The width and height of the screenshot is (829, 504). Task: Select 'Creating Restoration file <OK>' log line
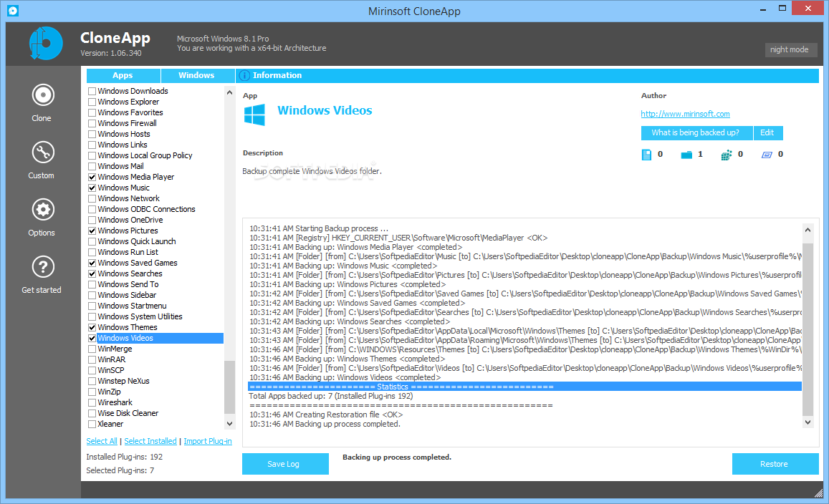[326, 415]
